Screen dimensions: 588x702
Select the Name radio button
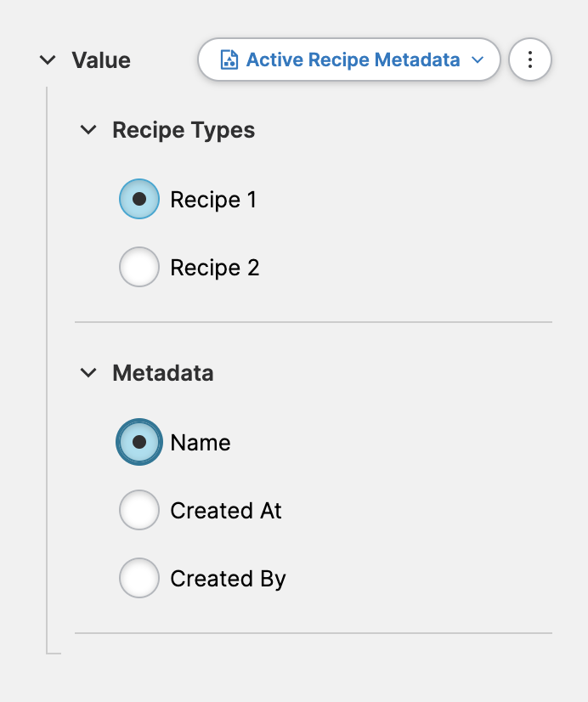click(139, 442)
